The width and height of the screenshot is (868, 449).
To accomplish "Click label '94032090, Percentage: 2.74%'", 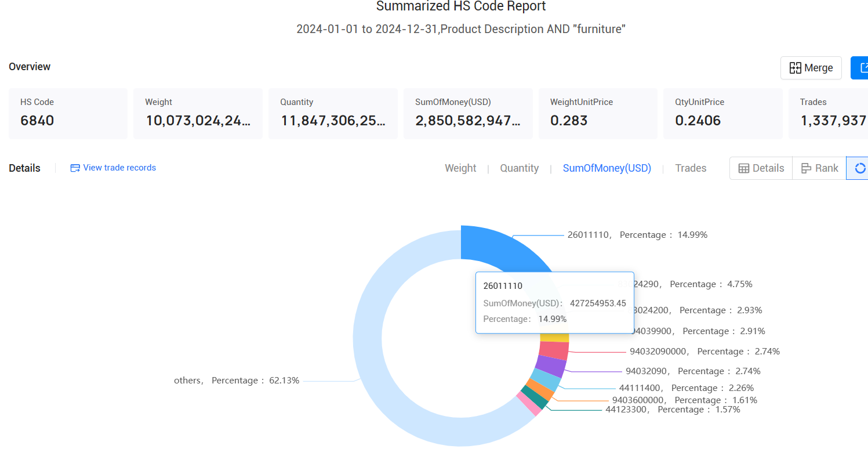I will (693, 371).
